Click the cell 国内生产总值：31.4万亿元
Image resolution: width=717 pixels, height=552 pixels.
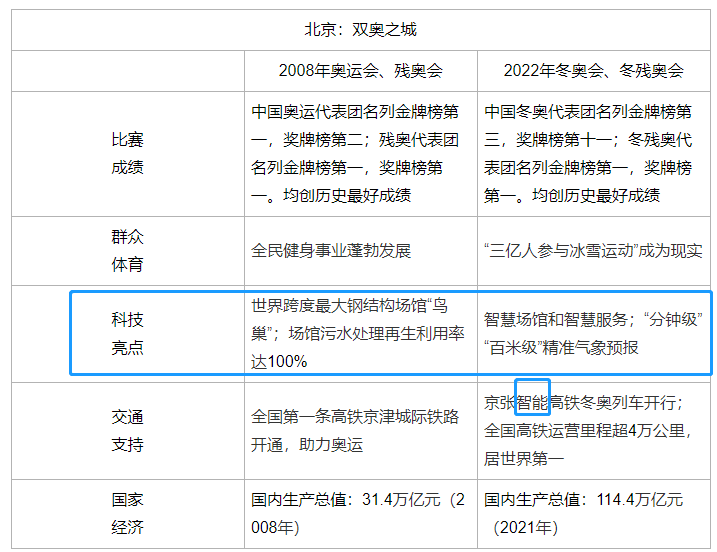[x=361, y=514]
